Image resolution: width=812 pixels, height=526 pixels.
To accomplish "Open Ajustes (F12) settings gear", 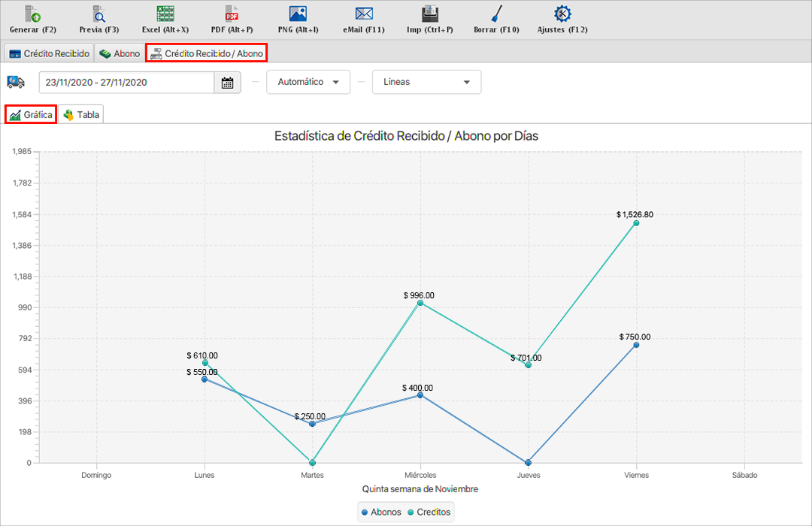I will coord(562,14).
